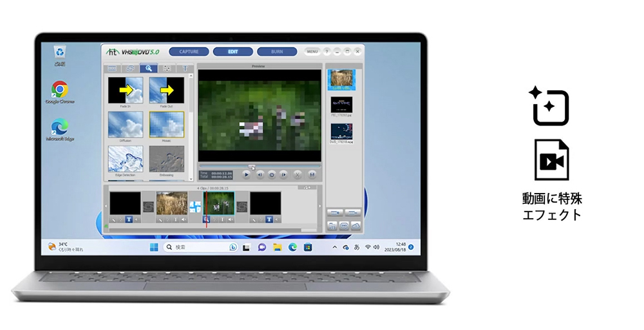The height and width of the screenshot is (330, 644).
Task: Choose the Mosaic effect
Action: click(x=166, y=125)
